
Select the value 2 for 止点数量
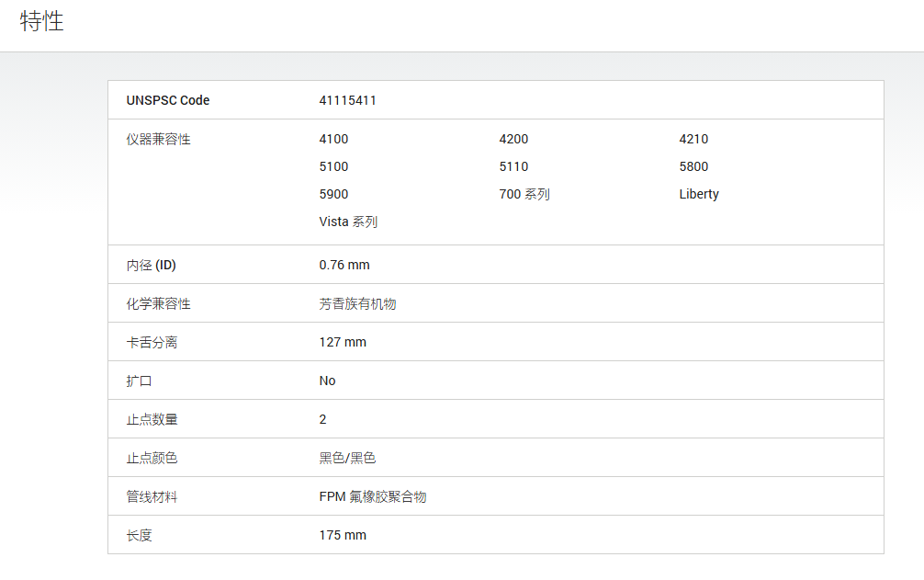(x=322, y=420)
